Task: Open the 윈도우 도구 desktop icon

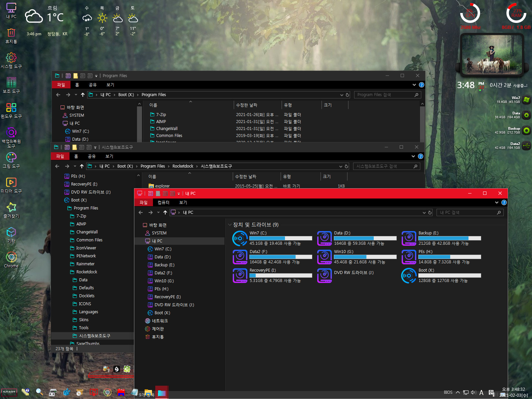Action: pyautogui.click(x=11, y=110)
